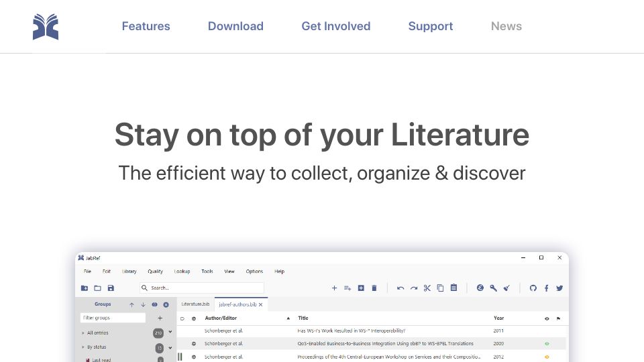Expand the All entries group arrow
Screen dimensions: 644x362
coord(83,333)
